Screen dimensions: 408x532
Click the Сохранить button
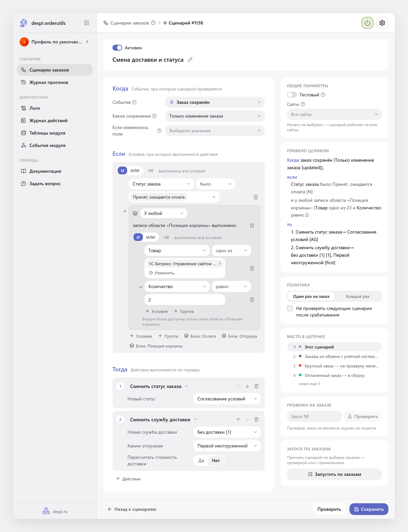click(369, 509)
